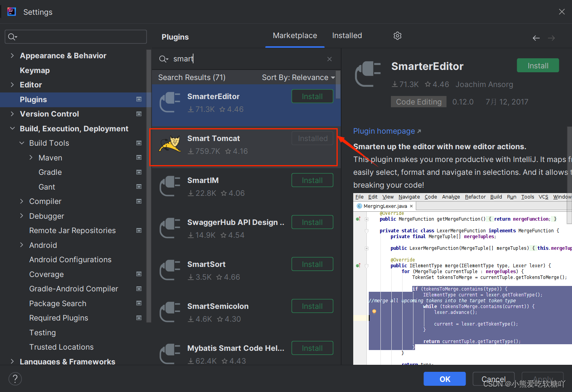Select the MergingLexer.java tab in preview
Viewport: 572px width, 392px height.
coord(385,206)
